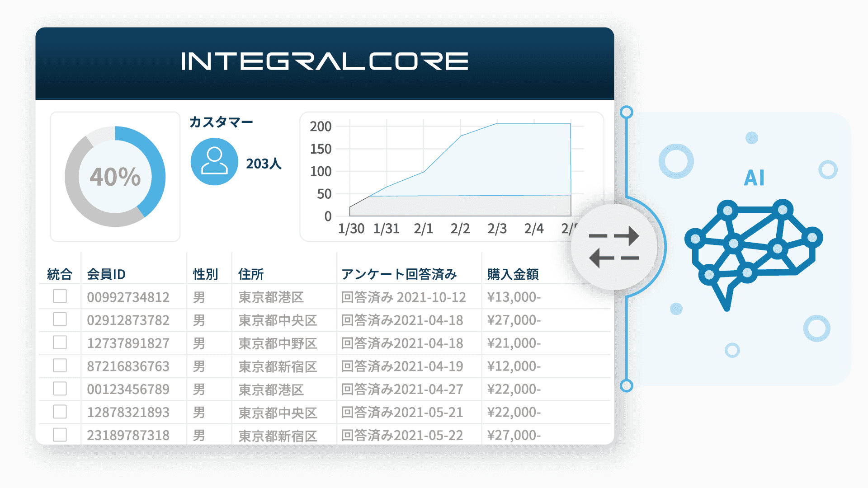This screenshot has height=488, width=868.
Task: Select member ID 12878321893
Action: point(128,412)
